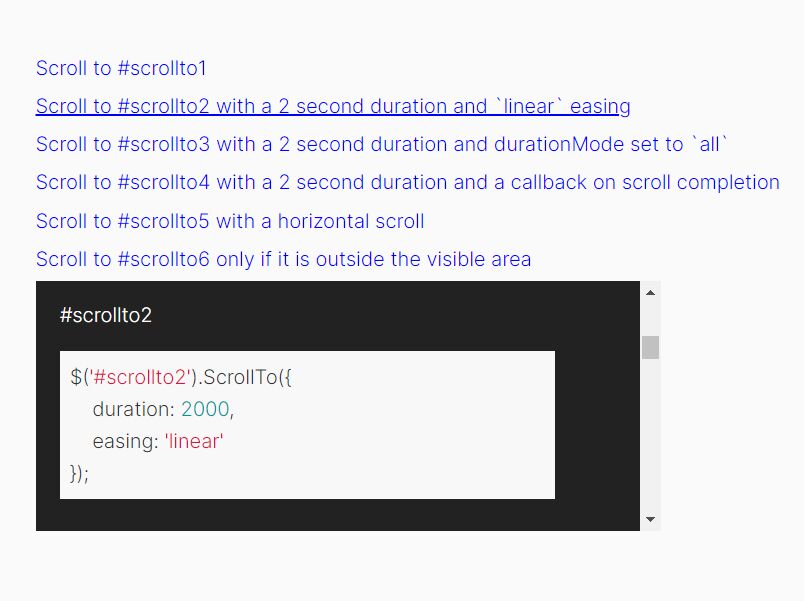804x601 pixels.
Task: Click the gray scrollbar thumb
Action: (650, 347)
